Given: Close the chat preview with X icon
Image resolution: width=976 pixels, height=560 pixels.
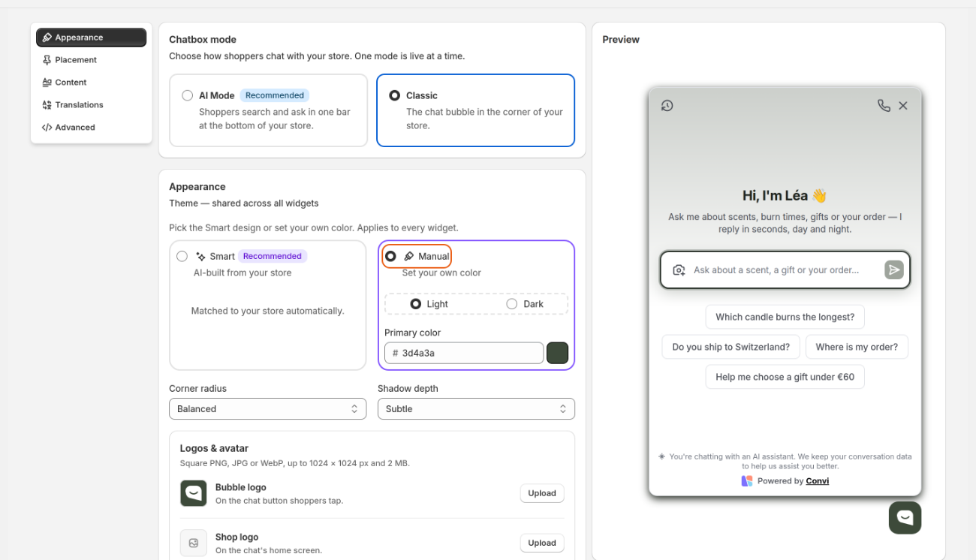Looking at the screenshot, I should [903, 106].
